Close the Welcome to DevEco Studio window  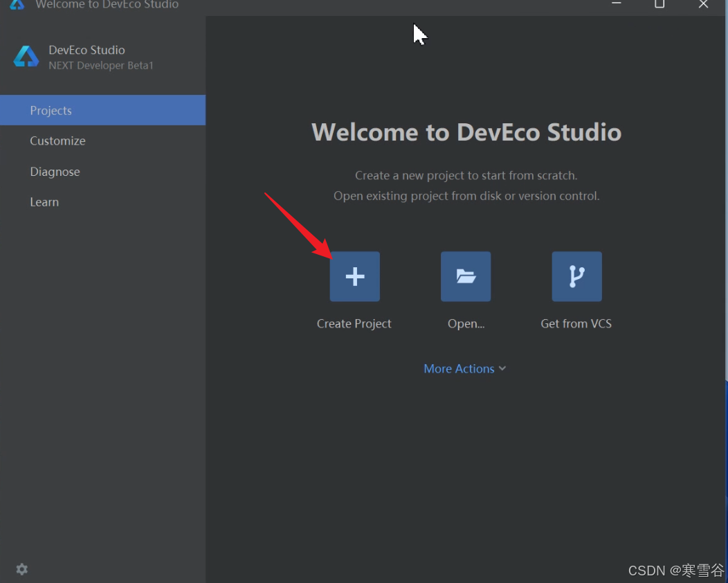[703, 3]
